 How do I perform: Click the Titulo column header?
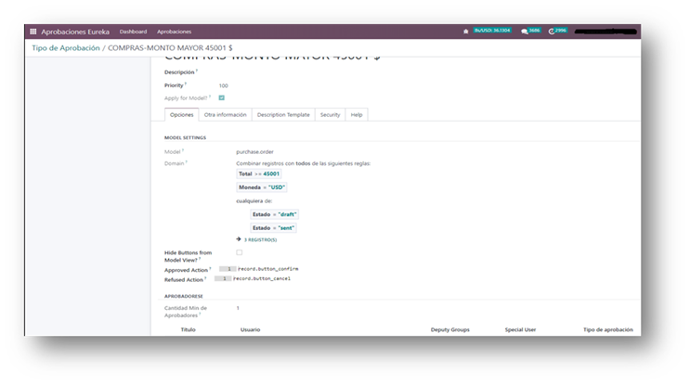188,330
